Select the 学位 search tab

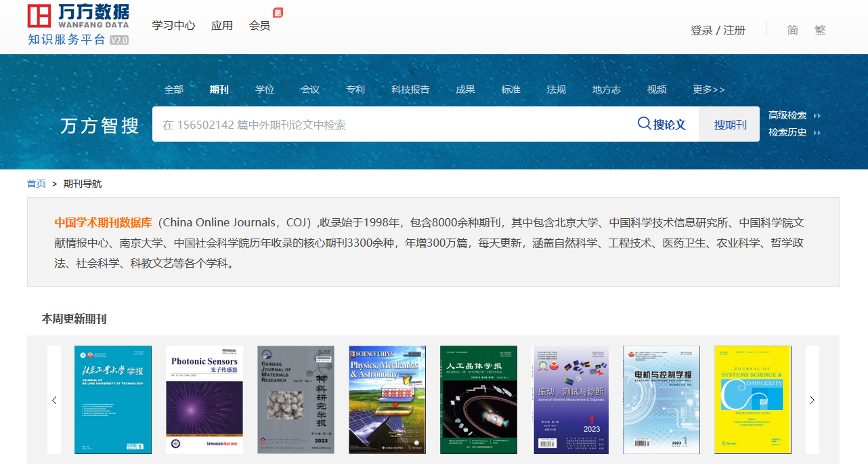click(x=265, y=89)
